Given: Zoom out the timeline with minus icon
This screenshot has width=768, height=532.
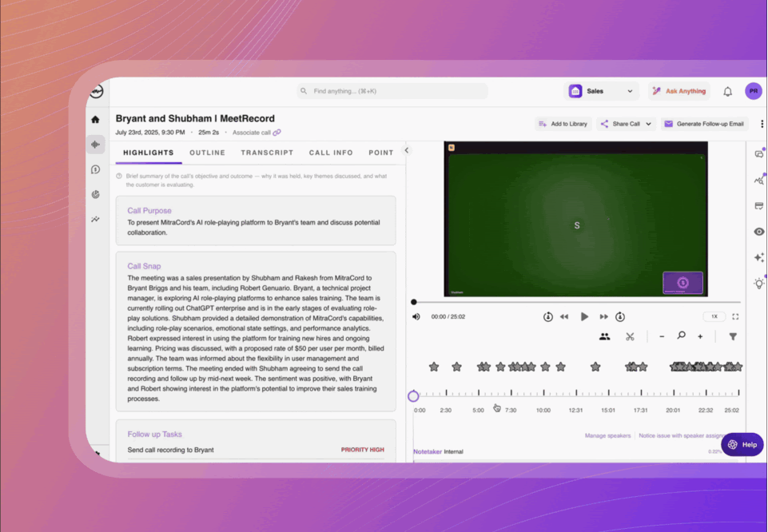Looking at the screenshot, I should click(662, 337).
